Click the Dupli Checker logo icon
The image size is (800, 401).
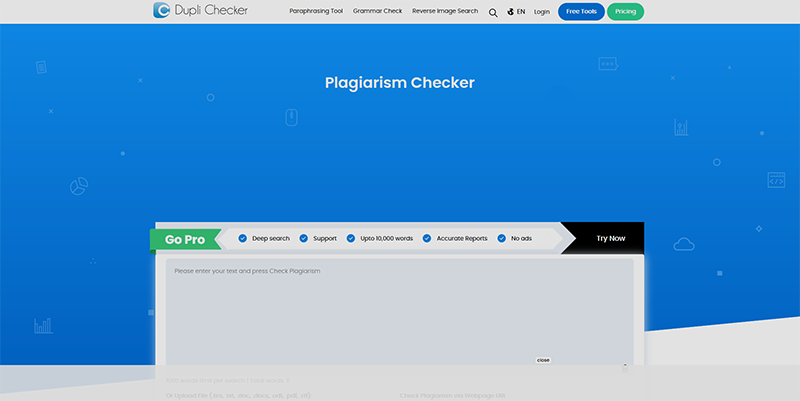coord(164,11)
